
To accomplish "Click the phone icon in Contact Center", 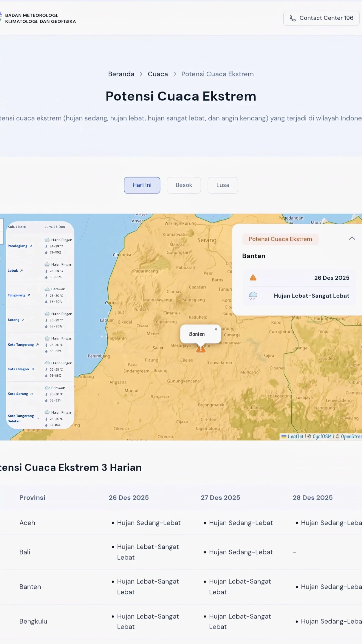I will pos(292,18).
